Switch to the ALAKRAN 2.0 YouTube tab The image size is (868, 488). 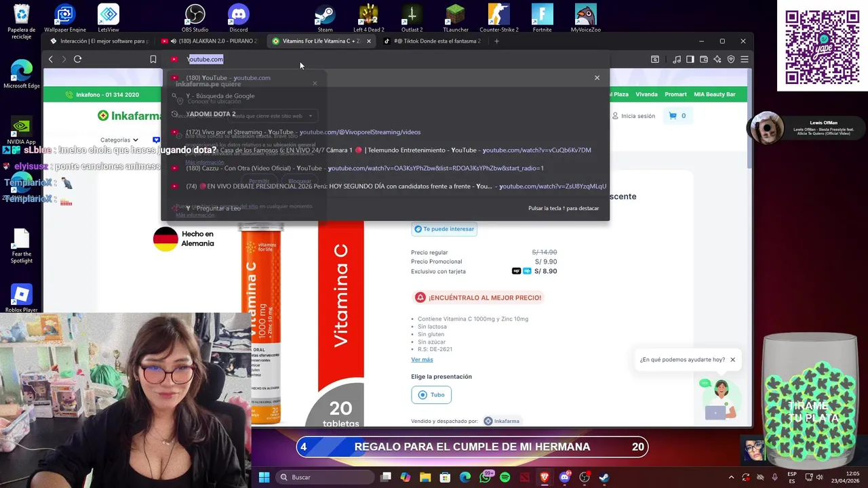210,41
